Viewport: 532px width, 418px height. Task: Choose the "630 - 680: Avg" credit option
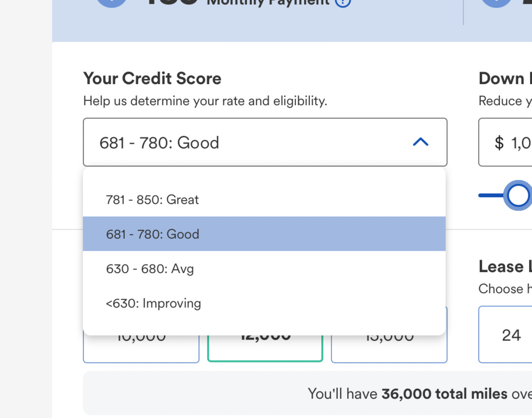tap(150, 269)
